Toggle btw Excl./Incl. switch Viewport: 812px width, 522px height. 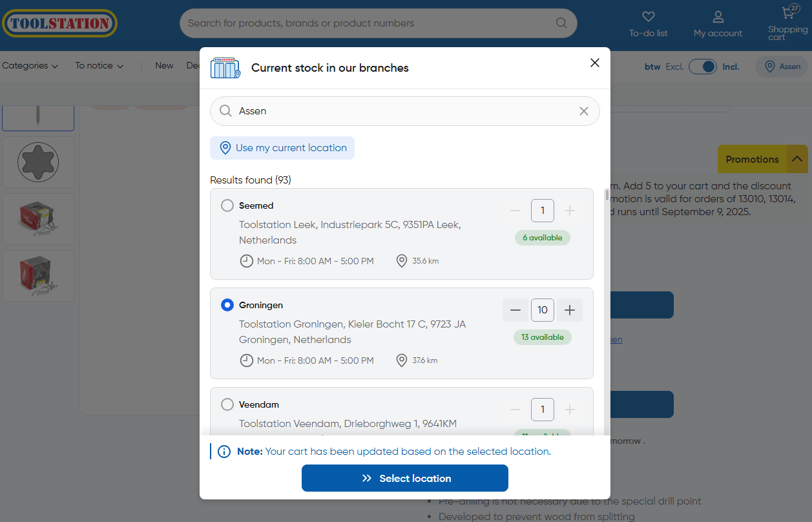(702, 67)
